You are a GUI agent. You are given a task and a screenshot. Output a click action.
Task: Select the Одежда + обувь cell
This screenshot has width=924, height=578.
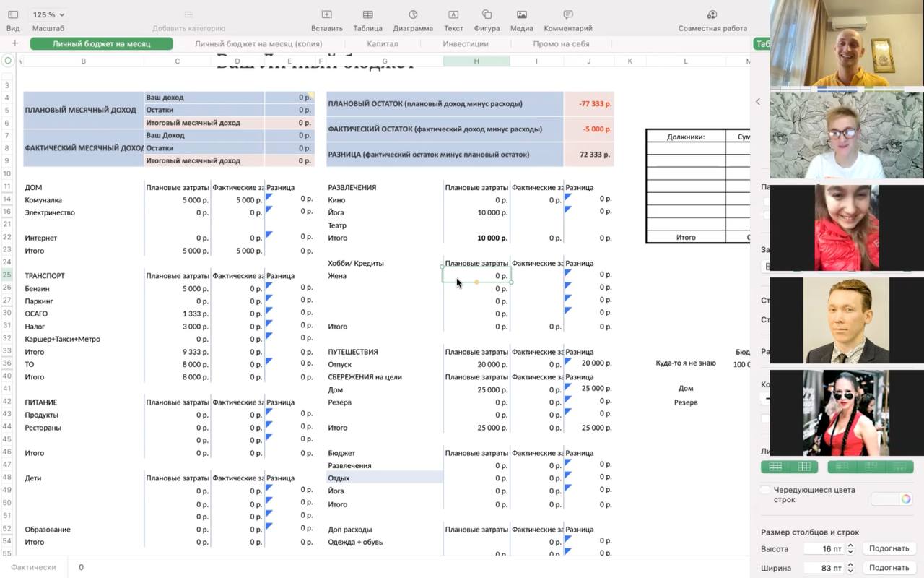click(355, 542)
